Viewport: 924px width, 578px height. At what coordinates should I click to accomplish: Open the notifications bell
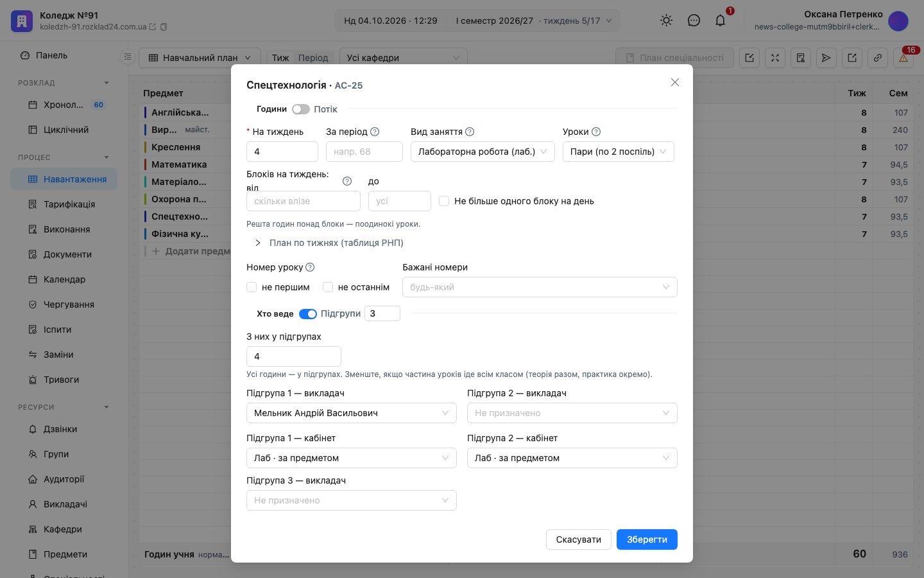pyautogui.click(x=720, y=21)
